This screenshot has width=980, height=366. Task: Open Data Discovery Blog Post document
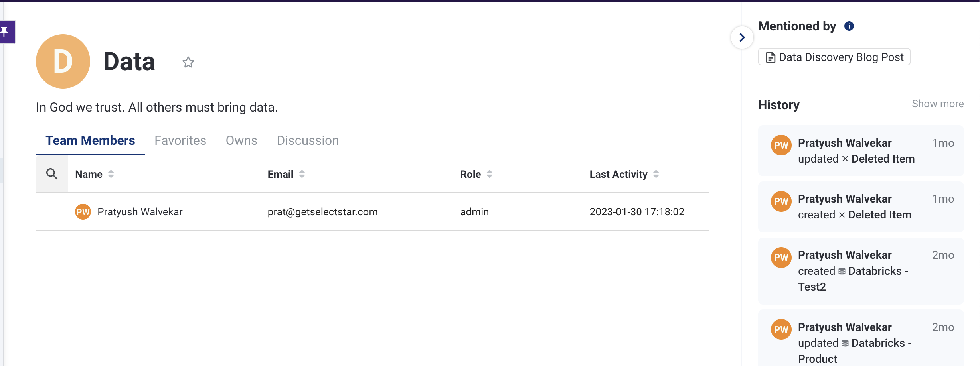coord(834,57)
